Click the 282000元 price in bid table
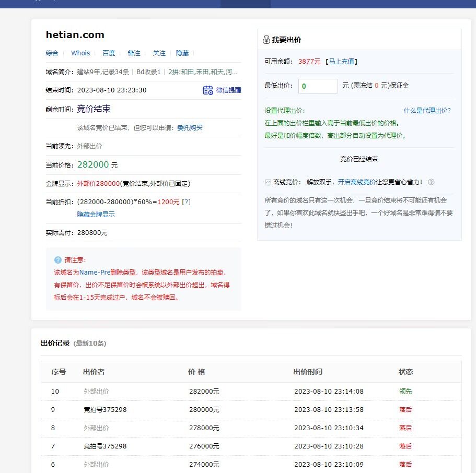Image resolution: width=476 pixels, height=473 pixels. click(204, 392)
